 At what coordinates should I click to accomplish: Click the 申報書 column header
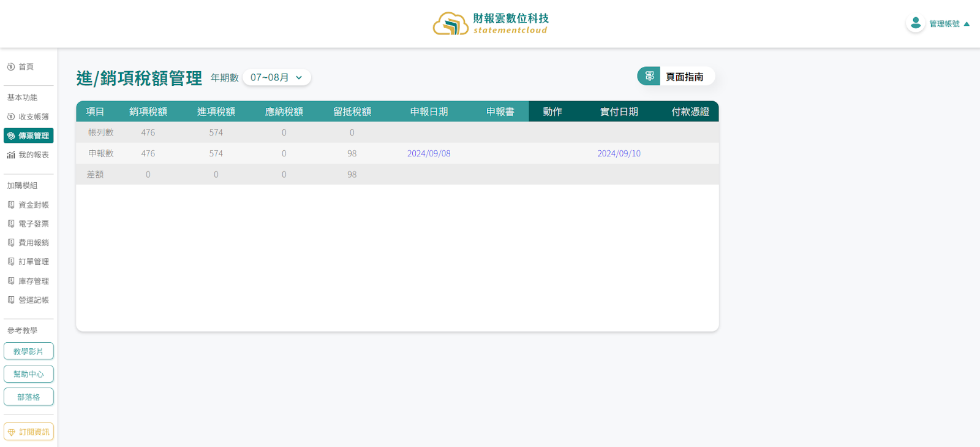(x=500, y=112)
